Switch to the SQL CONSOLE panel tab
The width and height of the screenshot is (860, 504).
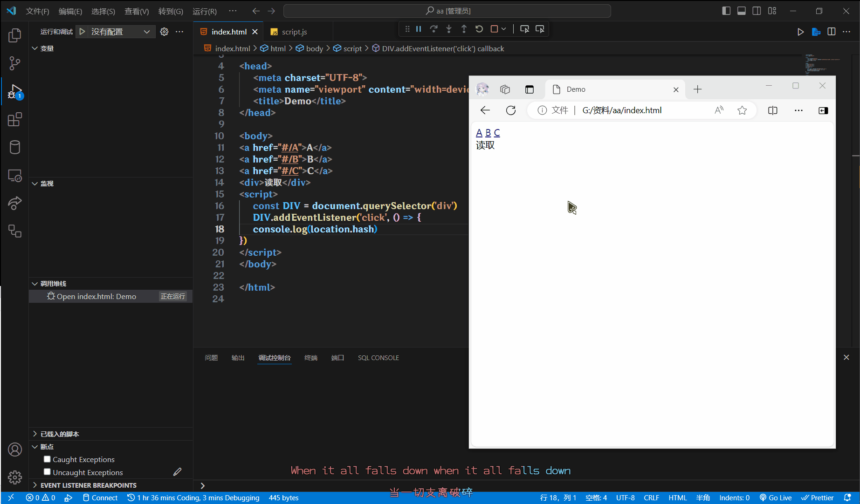tap(378, 358)
